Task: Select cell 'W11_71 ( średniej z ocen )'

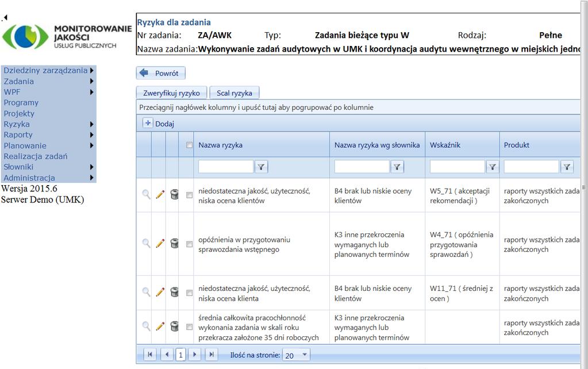Action: tap(461, 294)
